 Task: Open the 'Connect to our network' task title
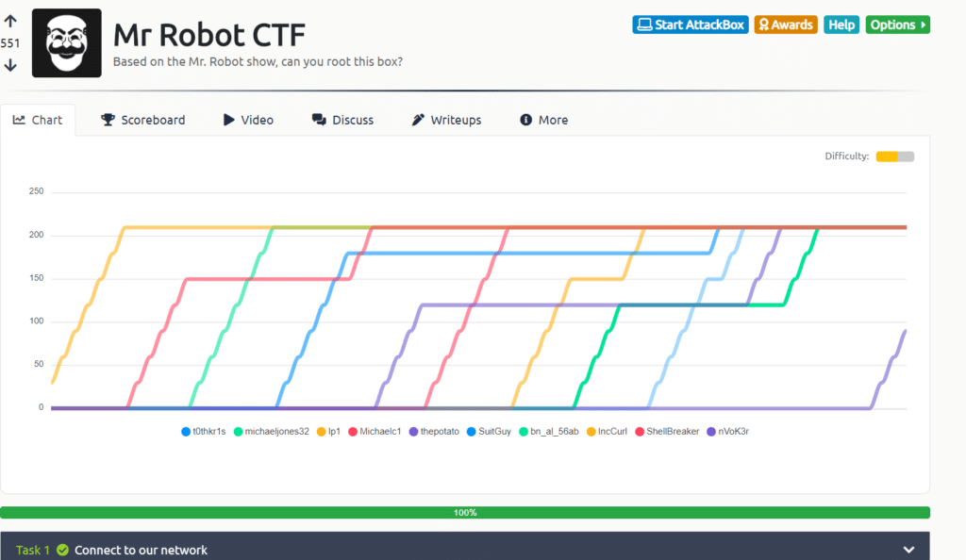tap(142, 551)
